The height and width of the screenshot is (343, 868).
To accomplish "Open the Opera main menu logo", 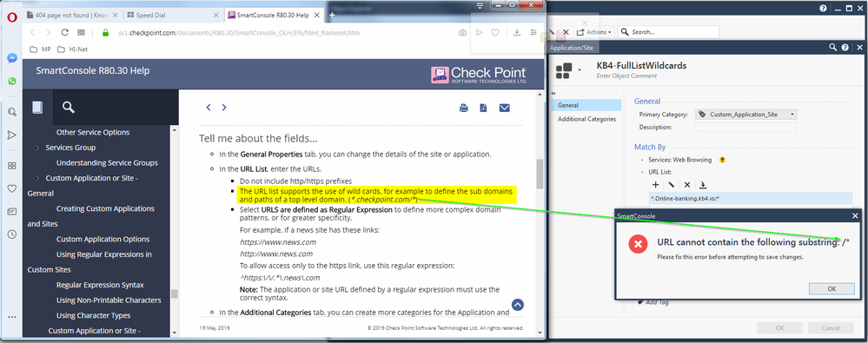I will [12, 16].
